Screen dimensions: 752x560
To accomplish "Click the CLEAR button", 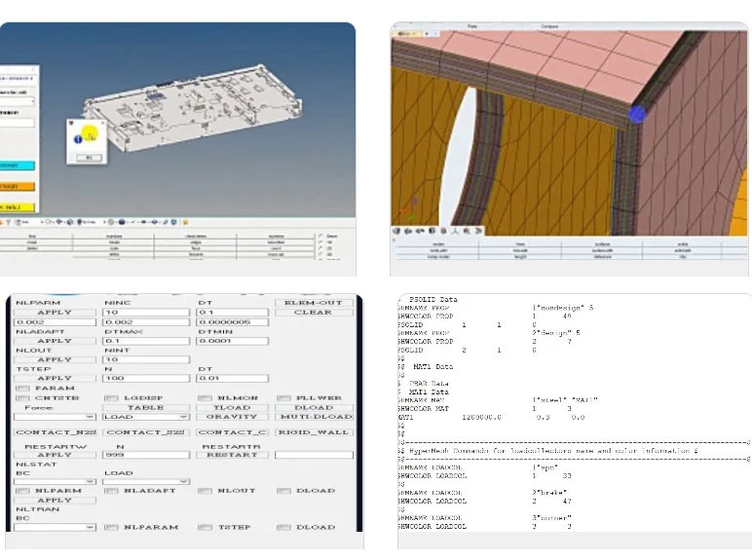I will point(313,313).
